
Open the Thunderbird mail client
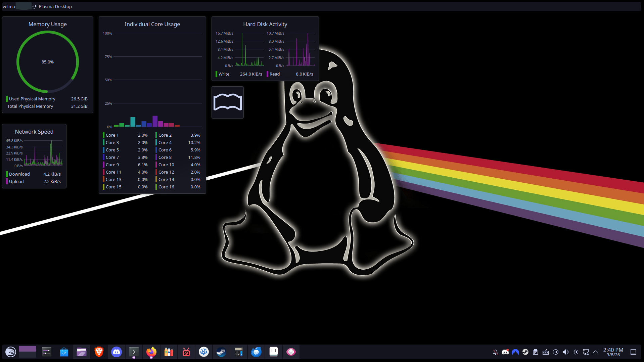256,352
